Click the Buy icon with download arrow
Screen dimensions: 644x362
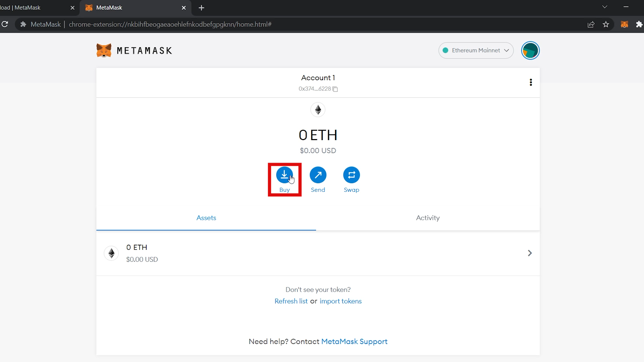(284, 175)
